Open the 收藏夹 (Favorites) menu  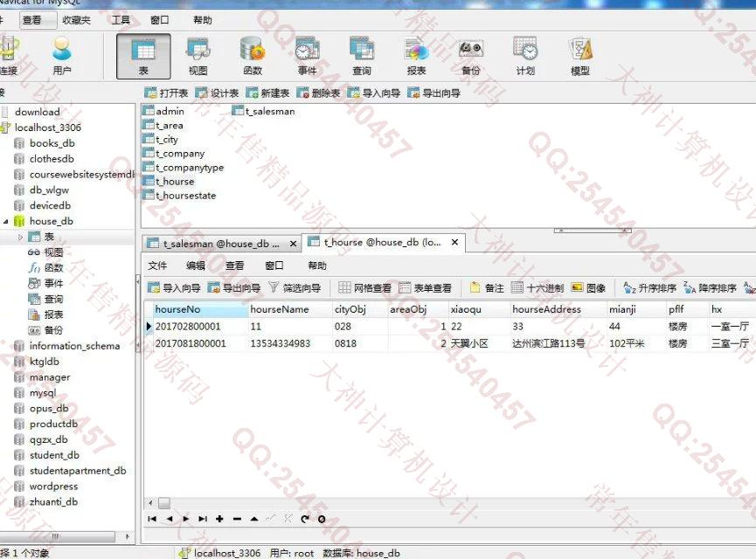click(77, 20)
